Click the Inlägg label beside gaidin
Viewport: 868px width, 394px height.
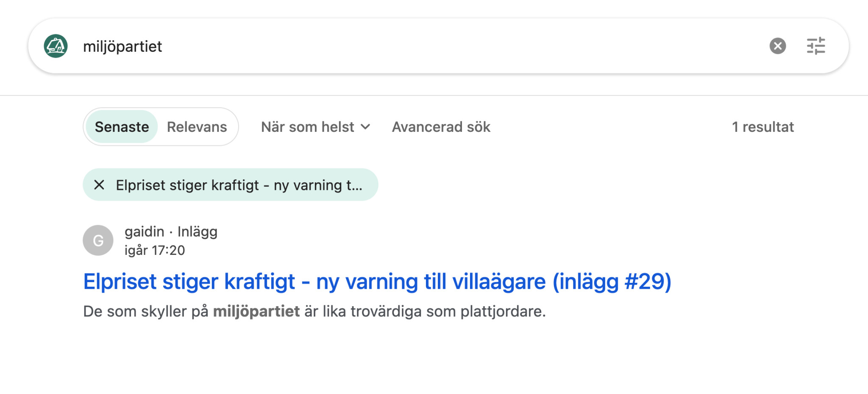[198, 232]
